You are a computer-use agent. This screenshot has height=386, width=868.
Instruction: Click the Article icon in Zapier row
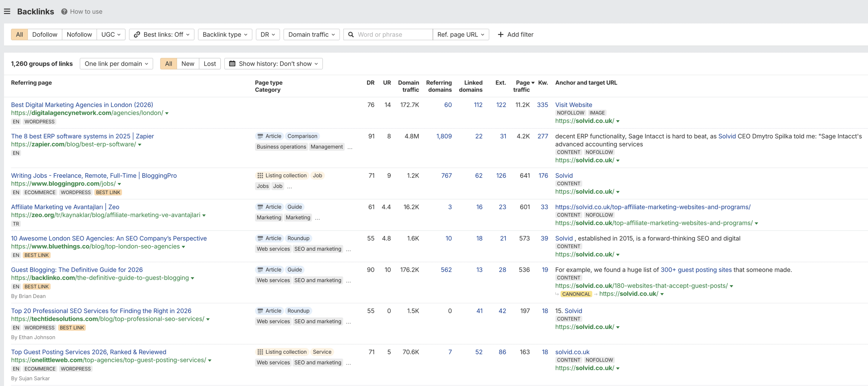pyautogui.click(x=260, y=136)
